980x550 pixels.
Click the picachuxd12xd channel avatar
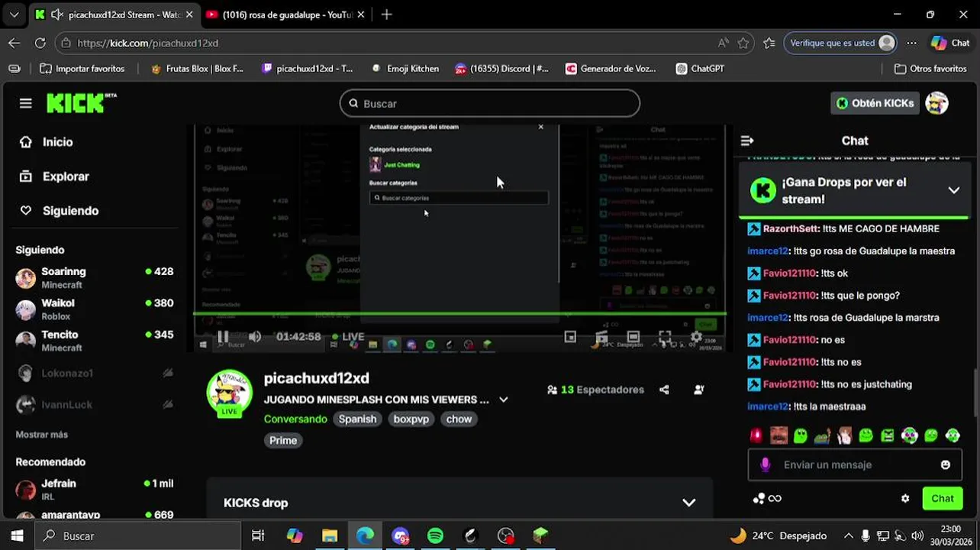pyautogui.click(x=230, y=393)
